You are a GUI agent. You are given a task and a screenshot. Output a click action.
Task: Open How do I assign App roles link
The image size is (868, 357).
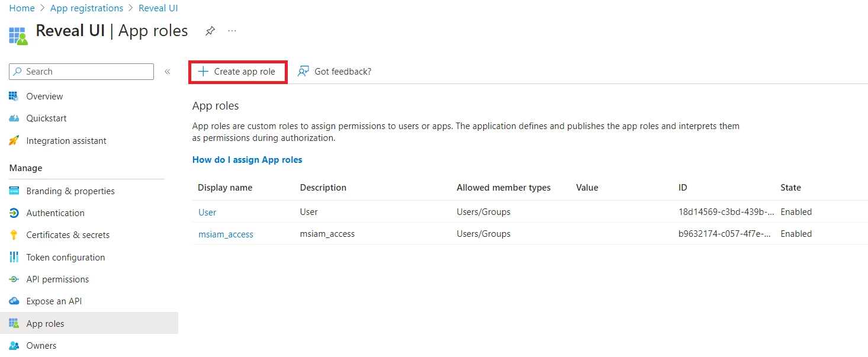[x=247, y=160]
